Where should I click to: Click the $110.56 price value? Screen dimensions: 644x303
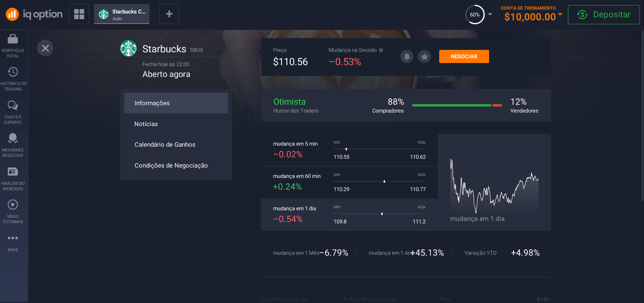click(290, 62)
